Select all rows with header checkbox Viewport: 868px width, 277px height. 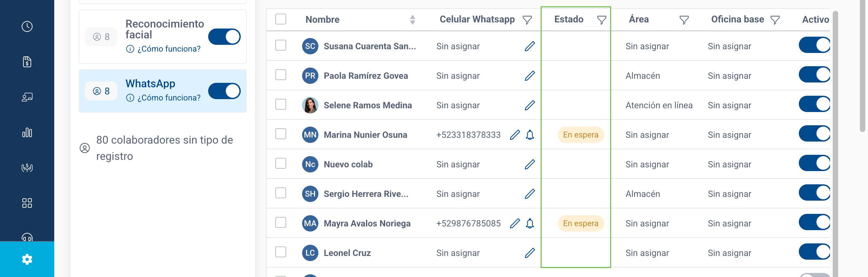click(281, 19)
